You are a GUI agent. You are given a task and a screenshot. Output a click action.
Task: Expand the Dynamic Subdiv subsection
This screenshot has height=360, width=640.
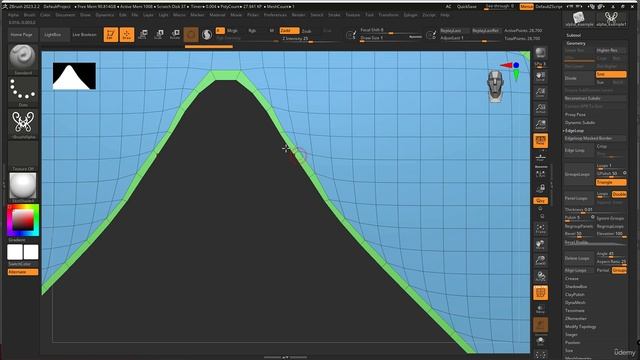pos(580,122)
